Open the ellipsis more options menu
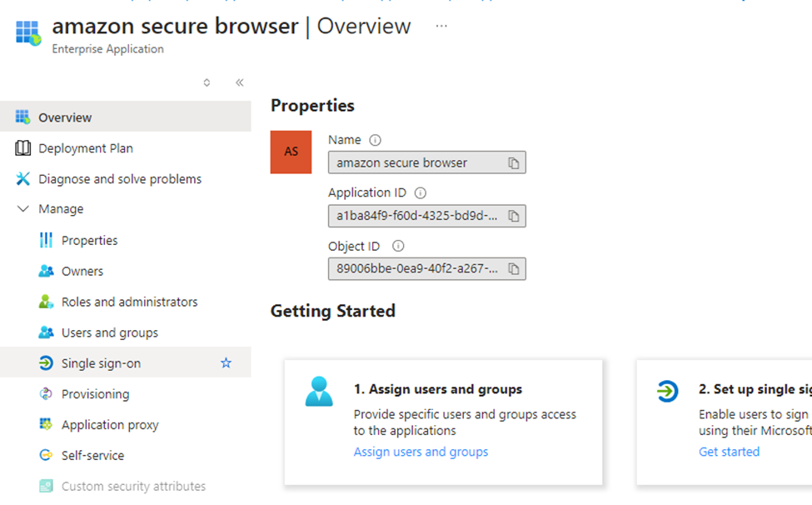Image resolution: width=812 pixels, height=505 pixels. [441, 26]
